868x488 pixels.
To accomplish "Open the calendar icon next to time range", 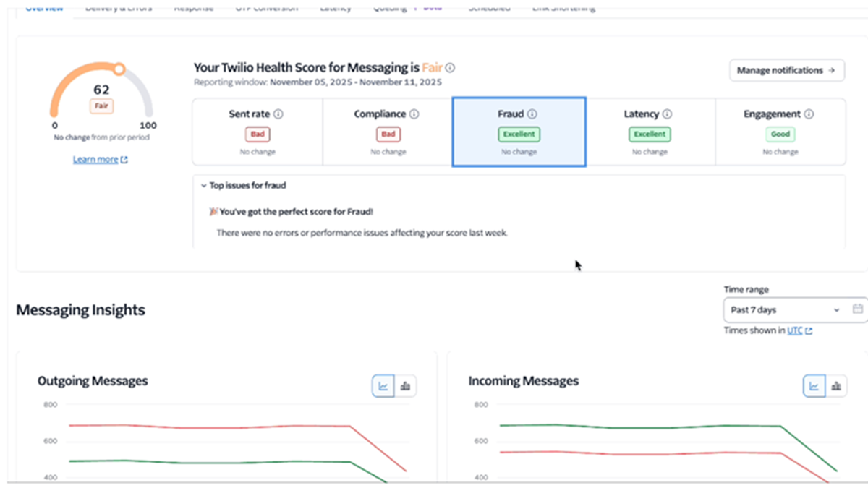I will [857, 309].
